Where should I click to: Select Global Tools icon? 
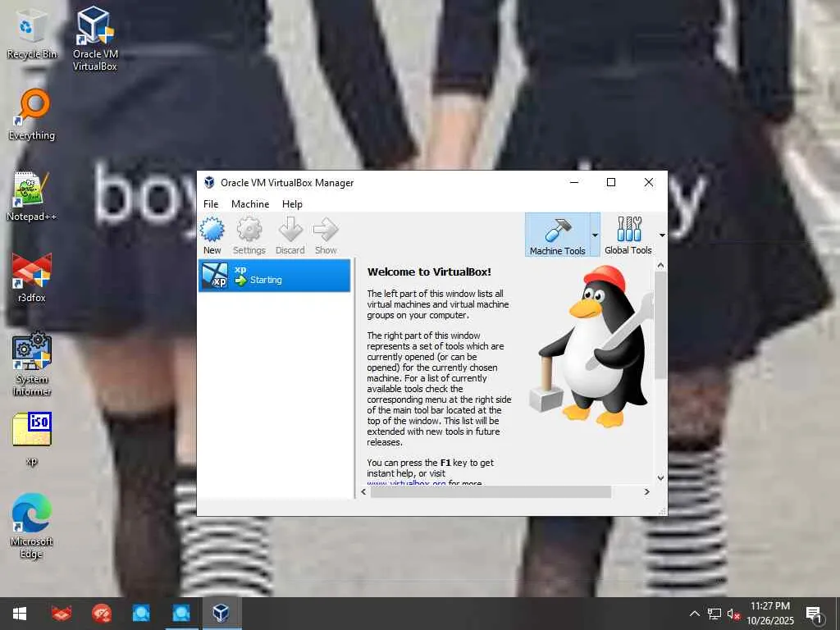click(628, 235)
